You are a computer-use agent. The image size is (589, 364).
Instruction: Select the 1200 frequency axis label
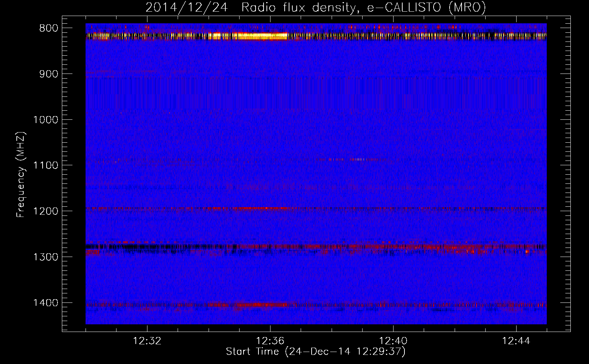click(46, 211)
